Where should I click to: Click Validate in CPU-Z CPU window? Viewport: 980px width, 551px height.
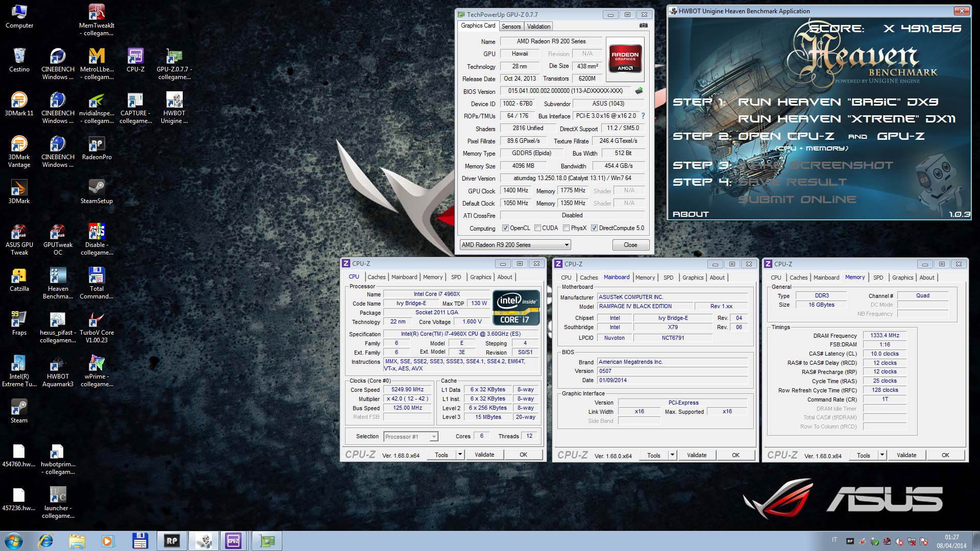[484, 455]
